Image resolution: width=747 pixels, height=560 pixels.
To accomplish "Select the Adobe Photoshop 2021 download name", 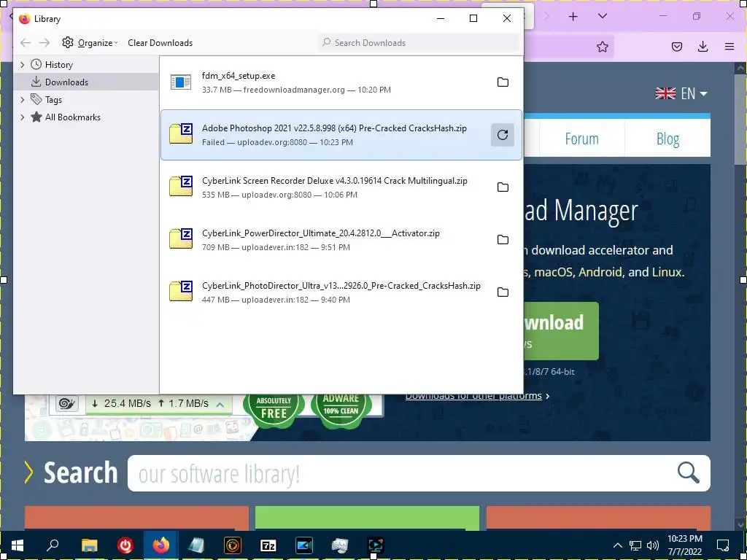I will [x=334, y=128].
